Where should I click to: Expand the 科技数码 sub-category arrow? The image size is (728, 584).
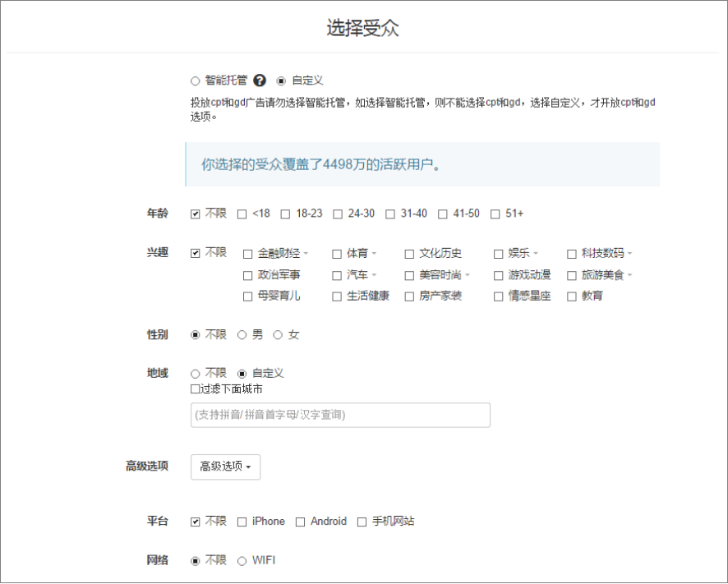(630, 254)
